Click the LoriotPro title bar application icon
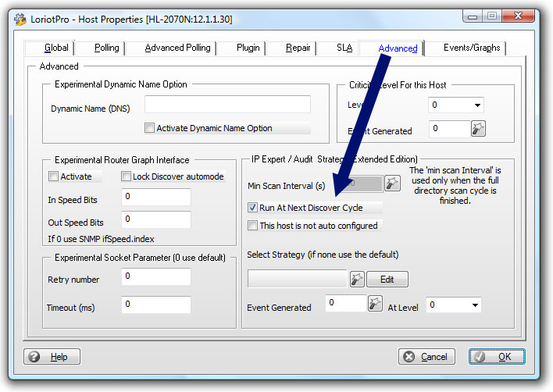The height and width of the screenshot is (392, 553). point(20,19)
